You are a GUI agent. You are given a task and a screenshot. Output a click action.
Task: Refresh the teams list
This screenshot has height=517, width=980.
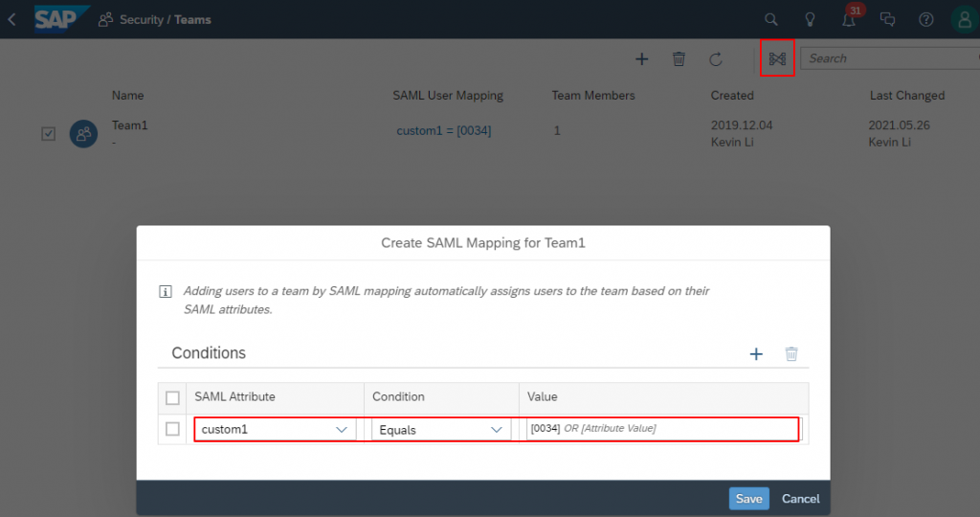pos(716,58)
